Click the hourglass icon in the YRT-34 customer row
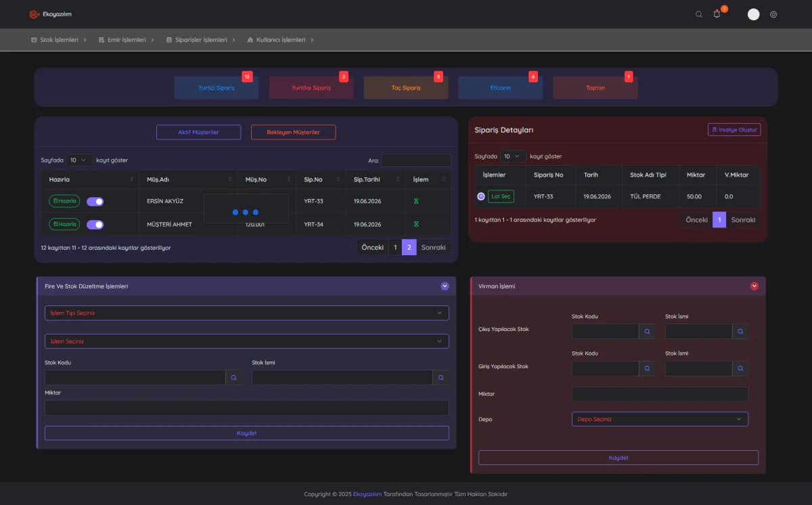This screenshot has width=812, height=505. coord(416,224)
